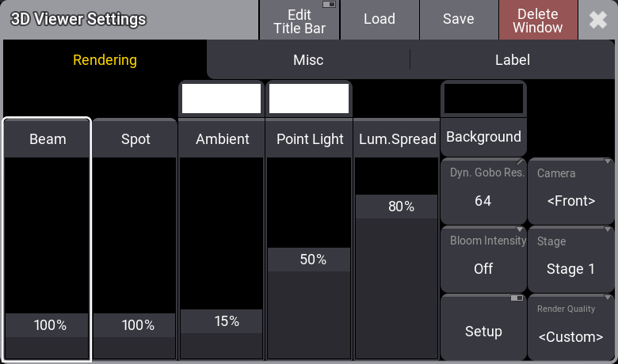This screenshot has width=618, height=364.
Task: Open the Point Light color swatch
Action: (308, 98)
